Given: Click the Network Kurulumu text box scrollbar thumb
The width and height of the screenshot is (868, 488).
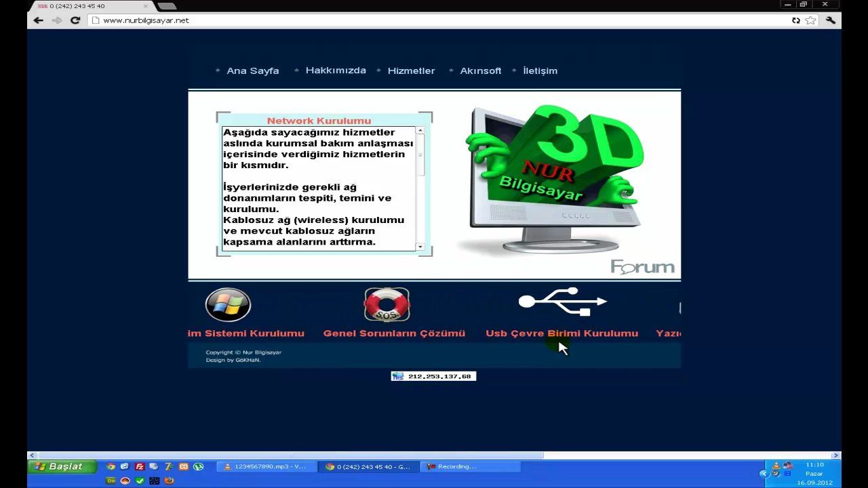Looking at the screenshot, I should pyautogui.click(x=420, y=155).
